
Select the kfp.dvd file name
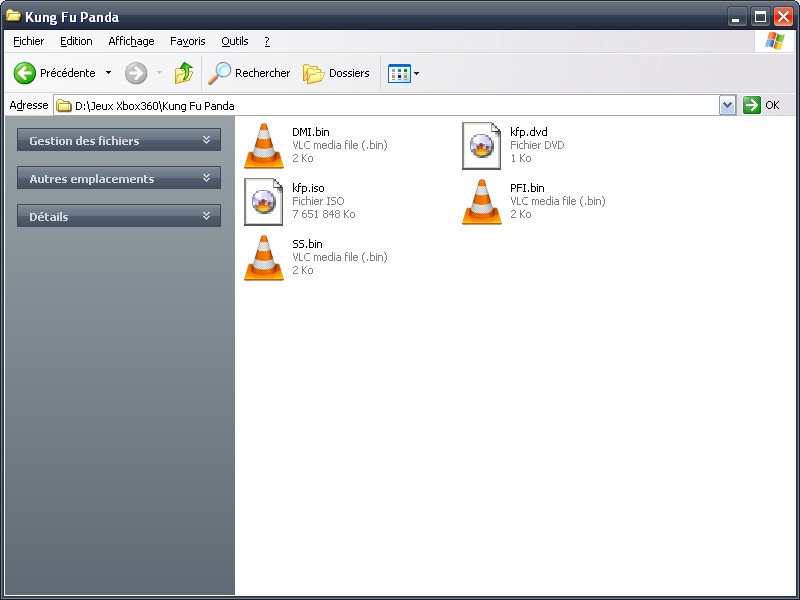[529, 132]
